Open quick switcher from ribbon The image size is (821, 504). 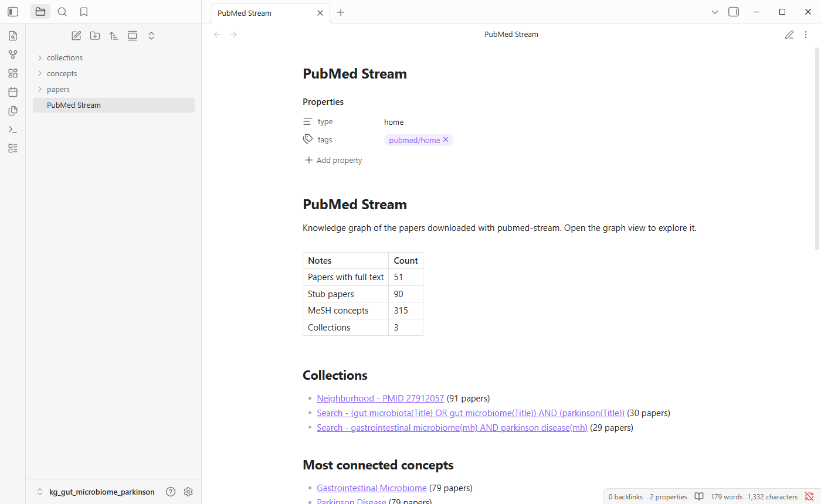[x=13, y=36]
